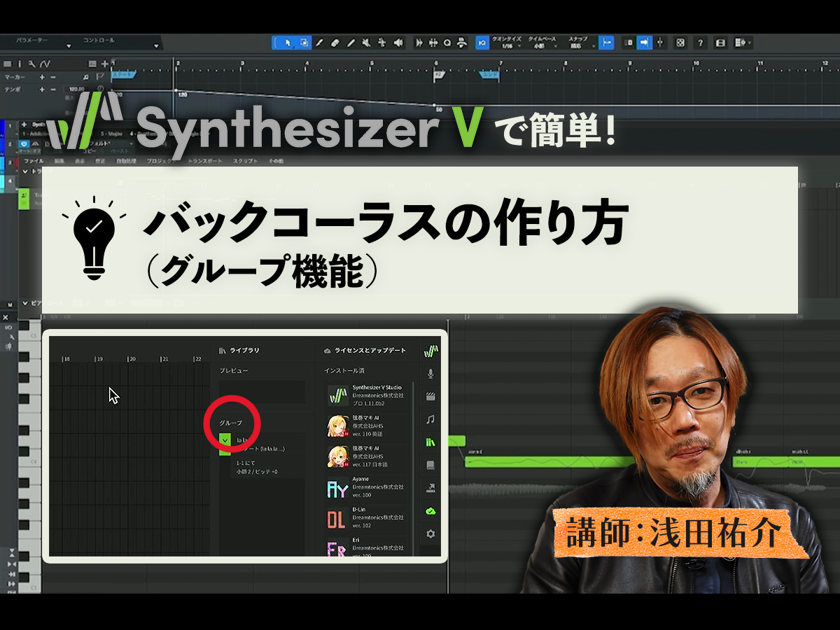The width and height of the screenshot is (840, 630).
Task: Select the D-Lin voice database entry
Action: 366,518
